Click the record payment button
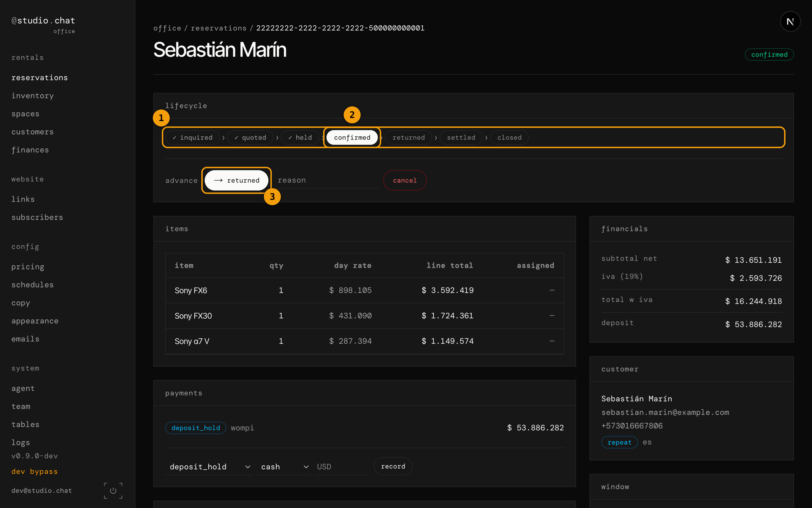The height and width of the screenshot is (508, 812). 393,466
